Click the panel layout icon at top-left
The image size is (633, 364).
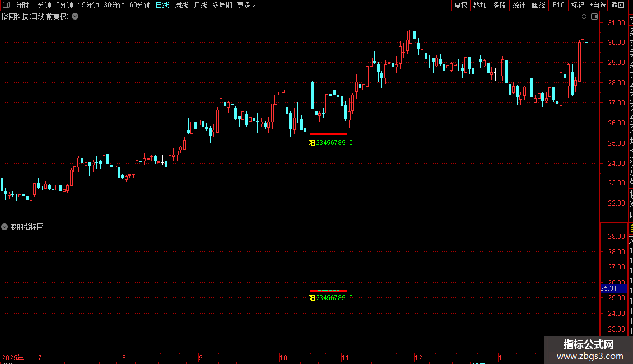(x=6, y=5)
